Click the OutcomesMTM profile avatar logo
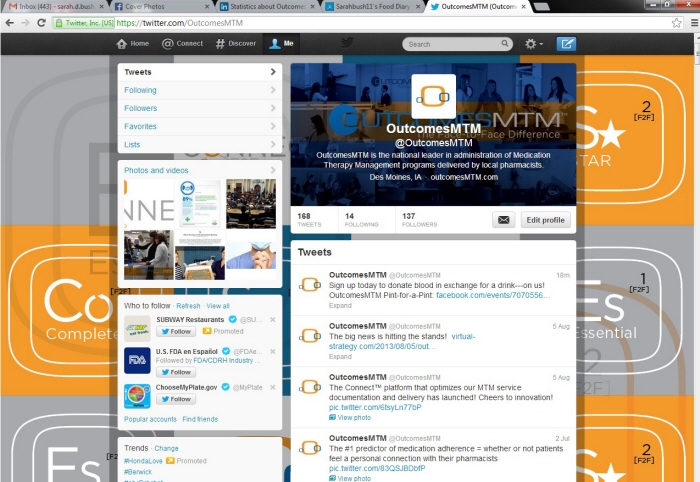The image size is (700, 482). 433,96
